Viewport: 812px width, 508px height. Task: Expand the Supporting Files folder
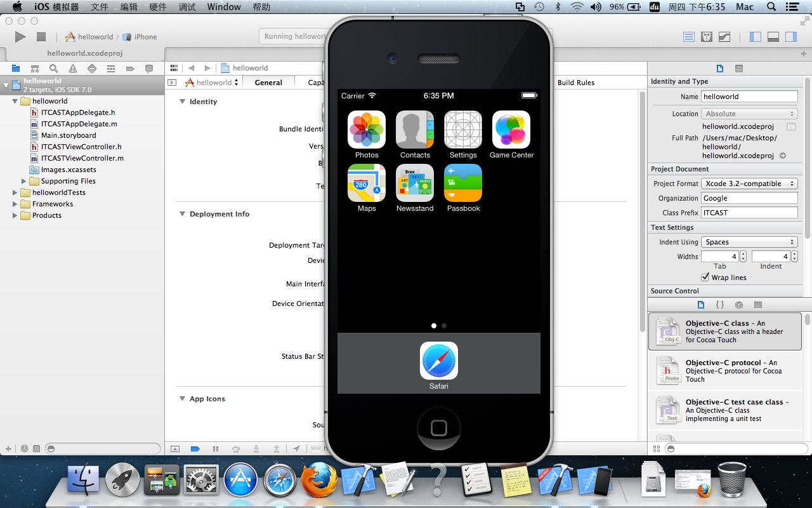click(24, 181)
